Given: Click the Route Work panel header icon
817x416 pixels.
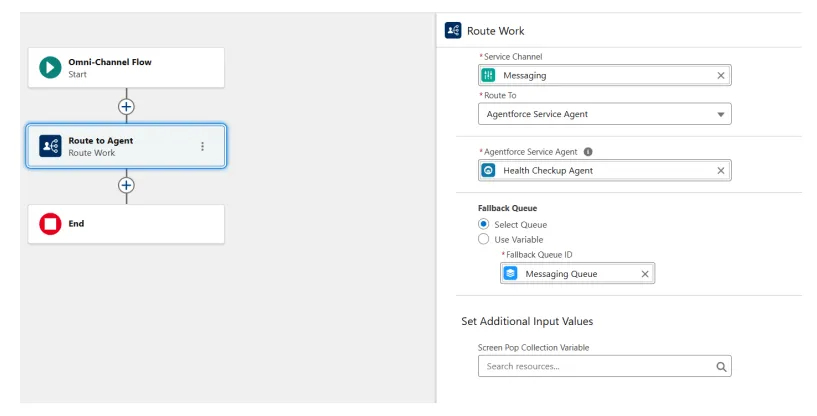Looking at the screenshot, I should [x=453, y=31].
